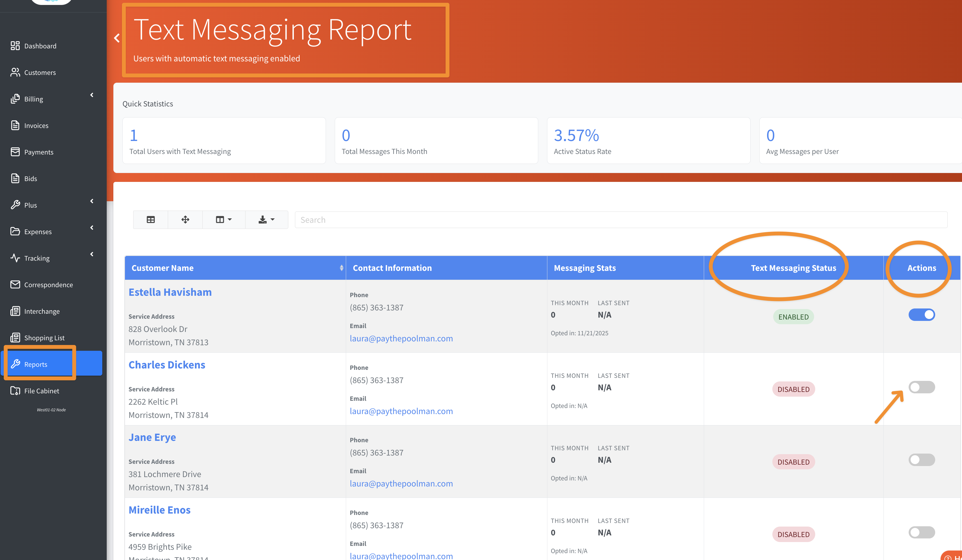962x560 pixels.
Task: Click the move/drag arrows toolbar icon
Action: click(x=185, y=219)
